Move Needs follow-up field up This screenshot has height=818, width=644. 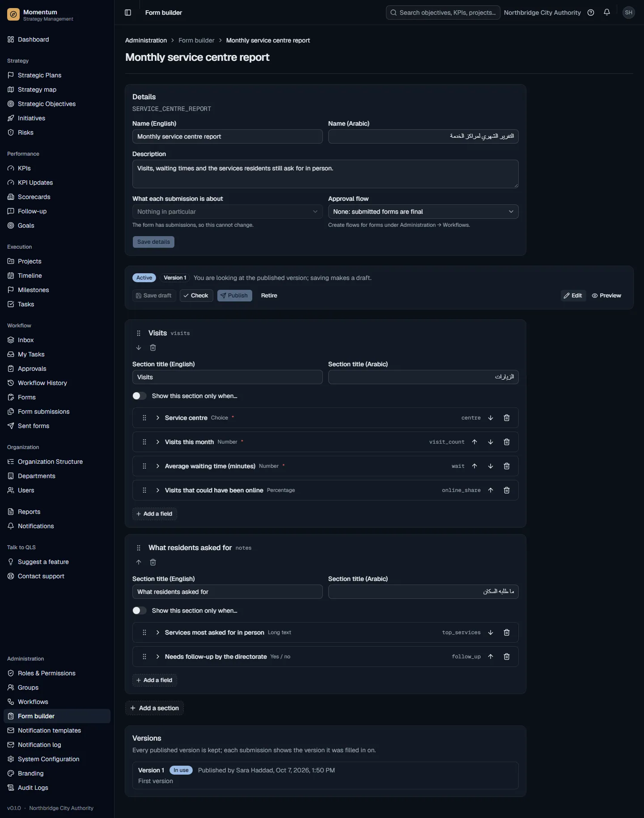click(x=491, y=657)
